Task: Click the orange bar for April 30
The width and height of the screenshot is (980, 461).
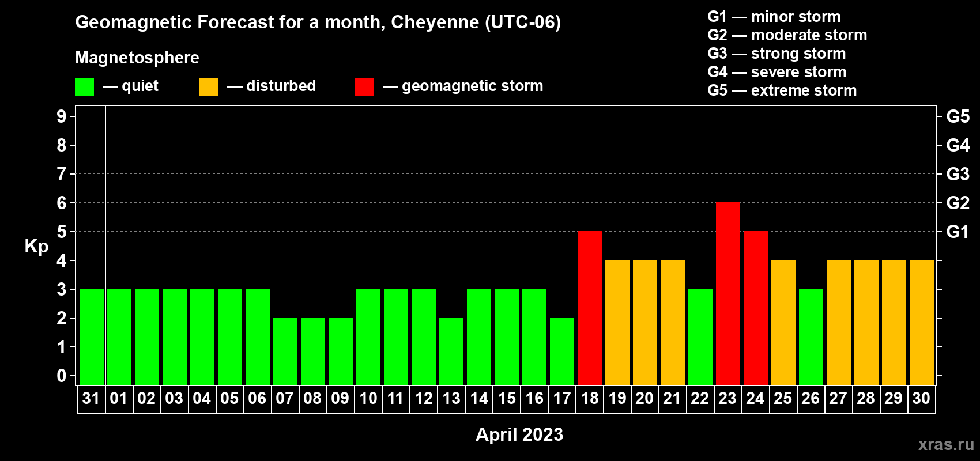Action: pyautogui.click(x=922, y=322)
